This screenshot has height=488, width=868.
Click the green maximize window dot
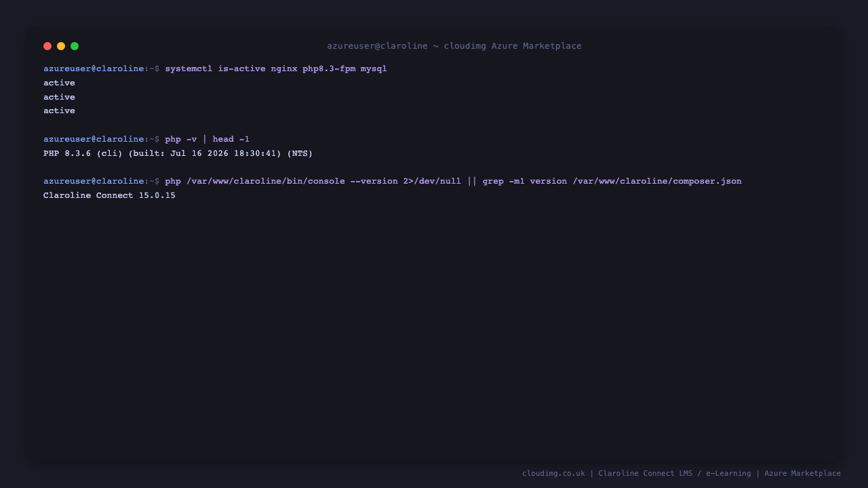pos(75,46)
